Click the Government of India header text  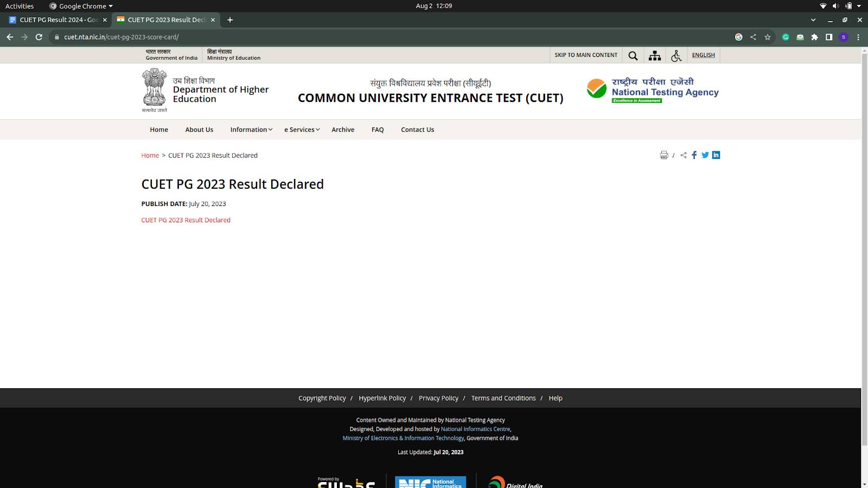point(171,58)
